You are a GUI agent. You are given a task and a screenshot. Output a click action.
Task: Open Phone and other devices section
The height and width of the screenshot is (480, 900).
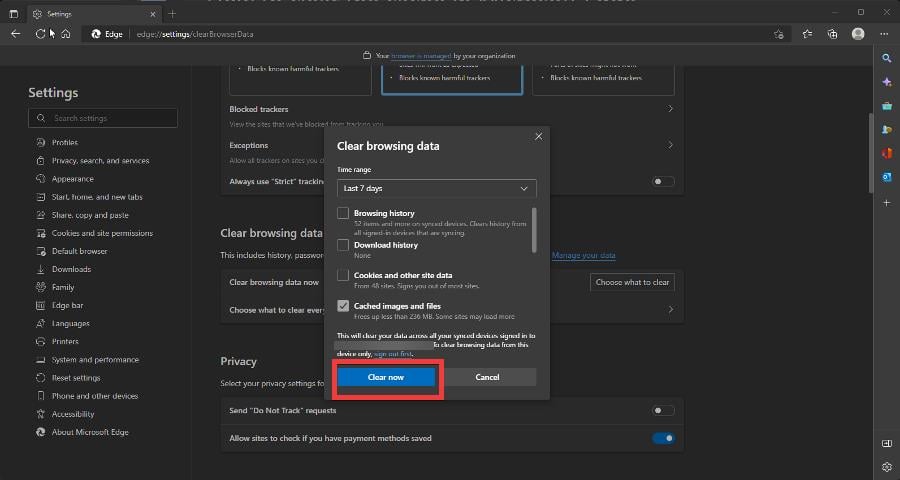[95, 396]
